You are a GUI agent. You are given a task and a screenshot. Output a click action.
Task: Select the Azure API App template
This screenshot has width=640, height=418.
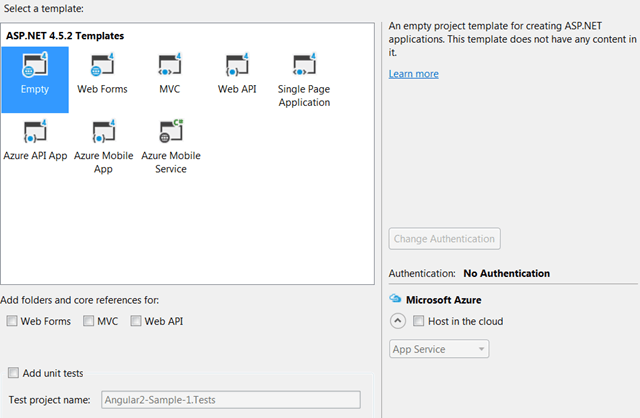click(35, 134)
